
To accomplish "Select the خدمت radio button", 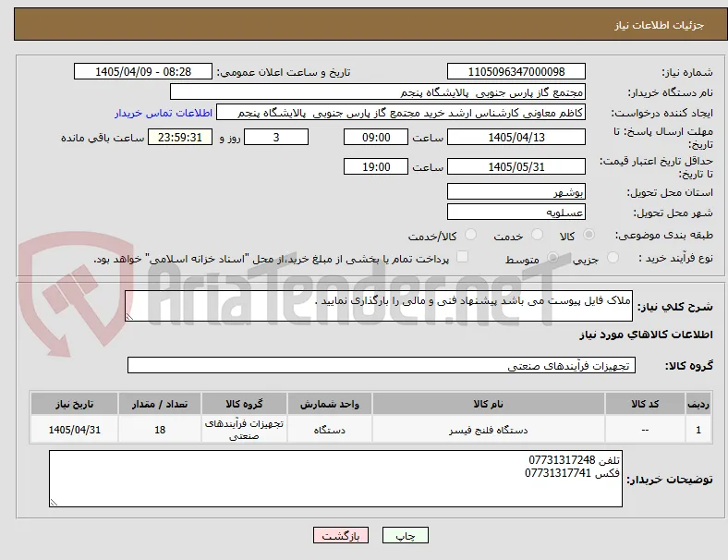I will click(537, 235).
